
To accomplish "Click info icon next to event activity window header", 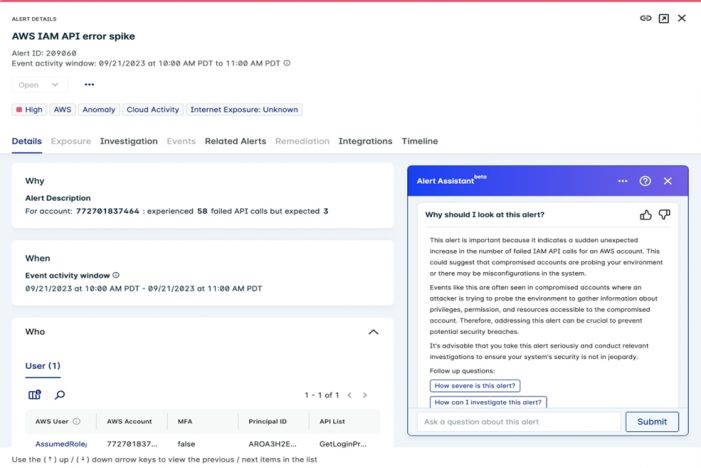I will 287,63.
